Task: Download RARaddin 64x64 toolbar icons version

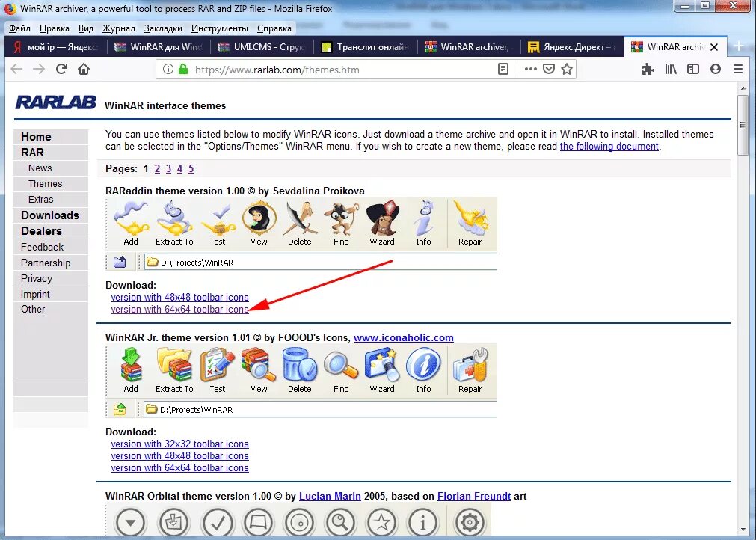Action: click(x=179, y=310)
